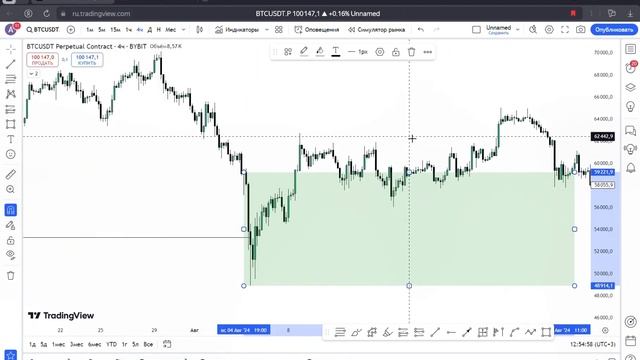Click the red Продать sell button
Viewport: 640px width, 360px height.
tap(42, 60)
